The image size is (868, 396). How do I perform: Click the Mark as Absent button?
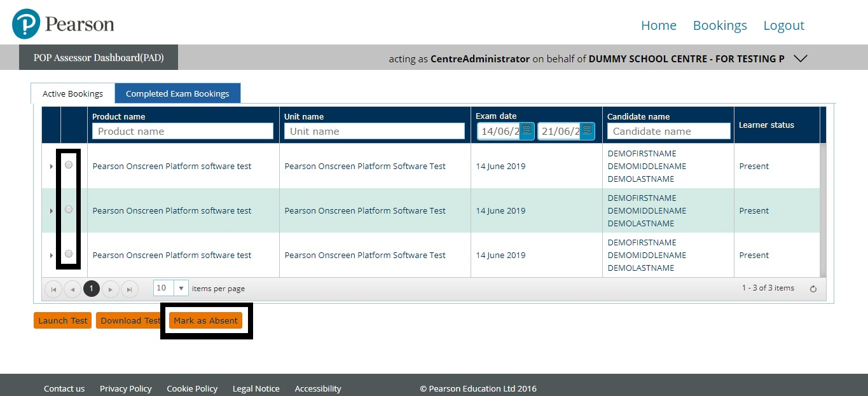tap(205, 320)
